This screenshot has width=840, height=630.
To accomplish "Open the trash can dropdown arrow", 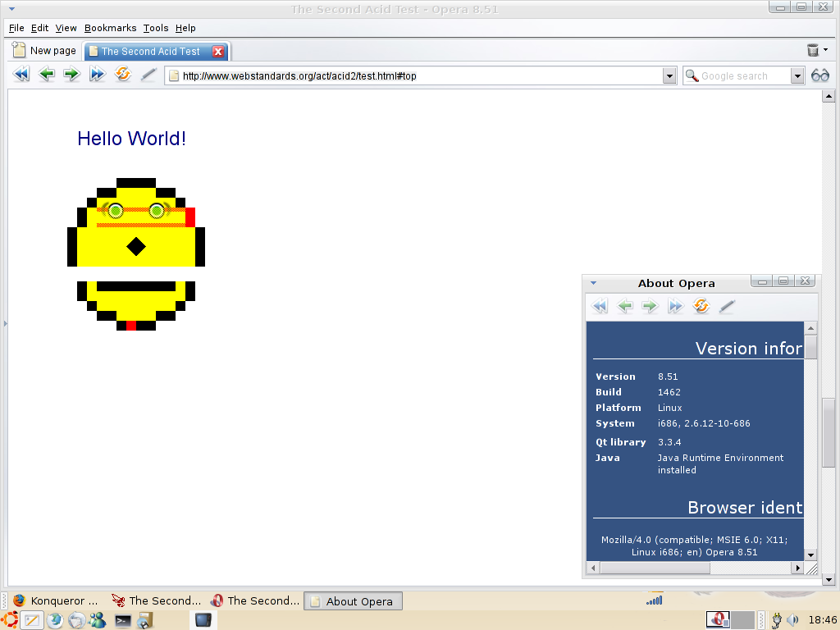I will pos(825,50).
